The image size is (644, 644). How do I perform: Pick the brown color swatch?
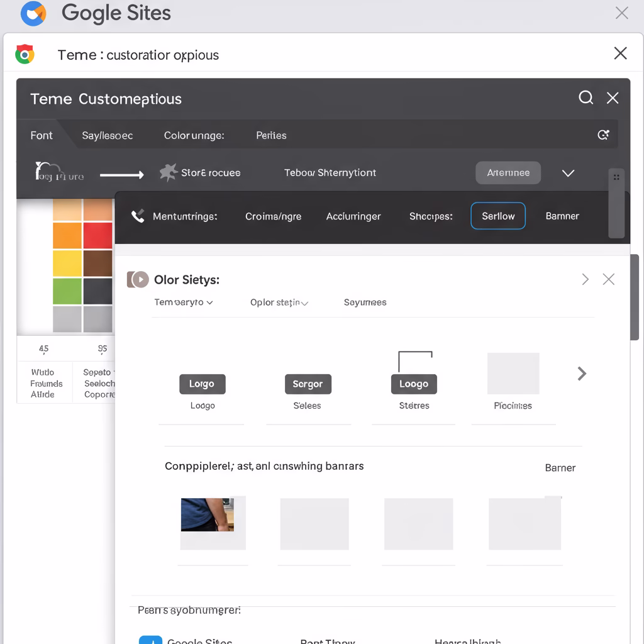click(97, 264)
